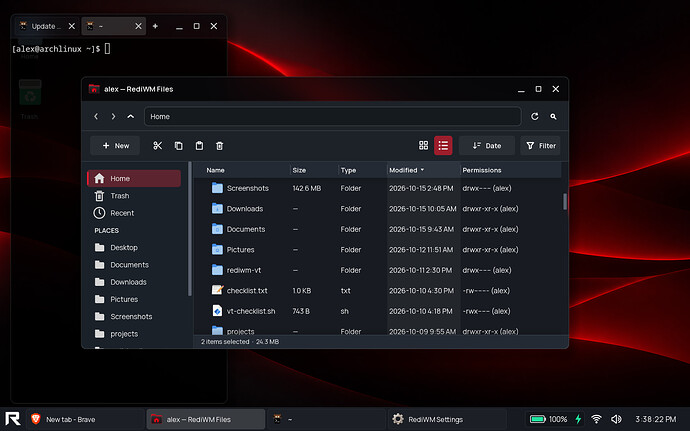Click the 142.6 MB size cell
This screenshot has width=690, height=431.
307,188
